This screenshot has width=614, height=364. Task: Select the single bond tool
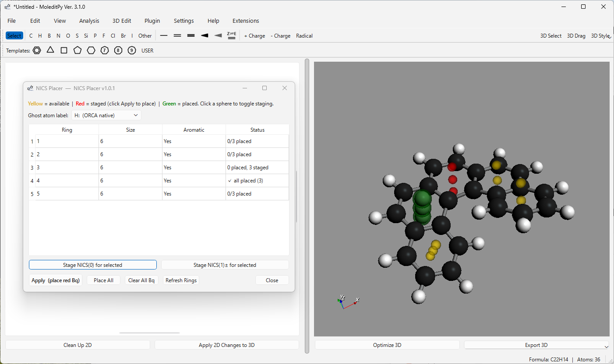[x=164, y=36]
